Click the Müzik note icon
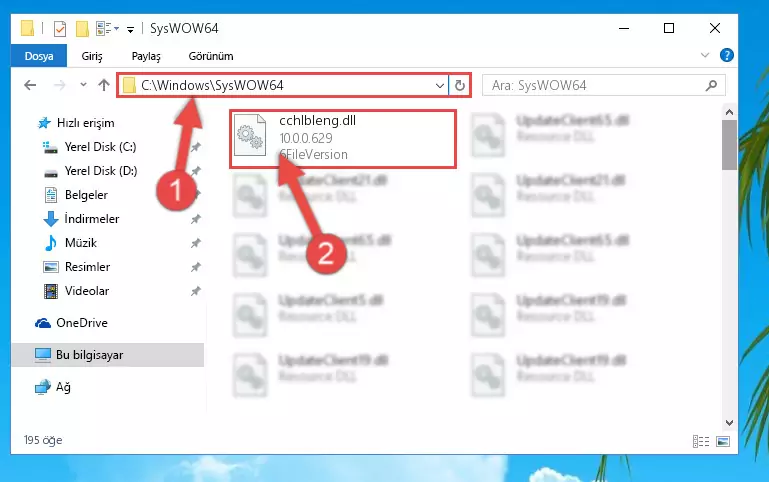 (51, 243)
